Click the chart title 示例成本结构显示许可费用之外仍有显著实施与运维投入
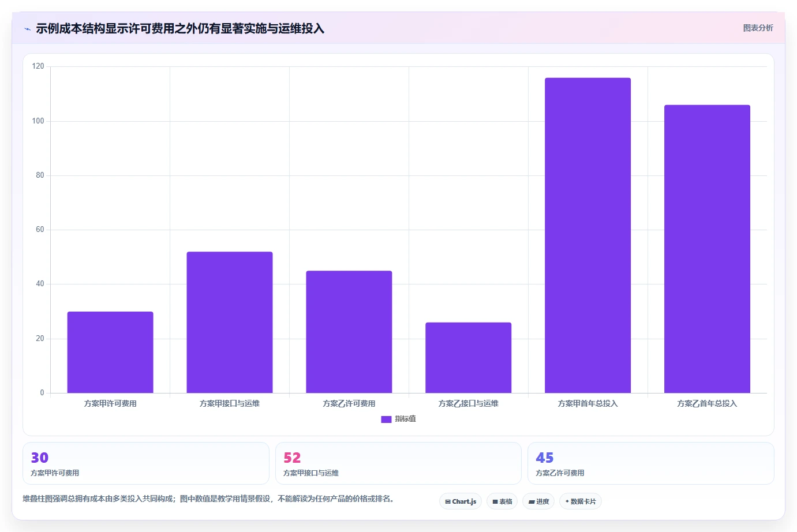Viewport: 797px width, 532px height. click(x=180, y=28)
